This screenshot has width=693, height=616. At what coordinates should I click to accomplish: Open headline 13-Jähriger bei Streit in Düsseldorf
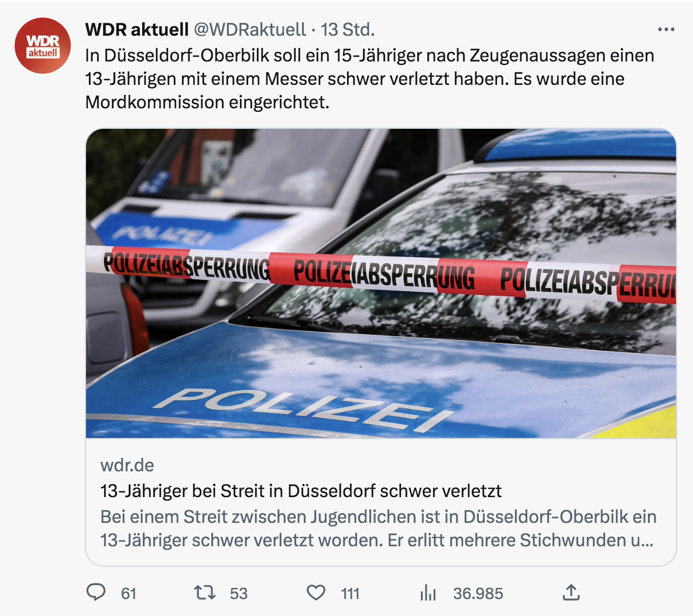click(301, 491)
